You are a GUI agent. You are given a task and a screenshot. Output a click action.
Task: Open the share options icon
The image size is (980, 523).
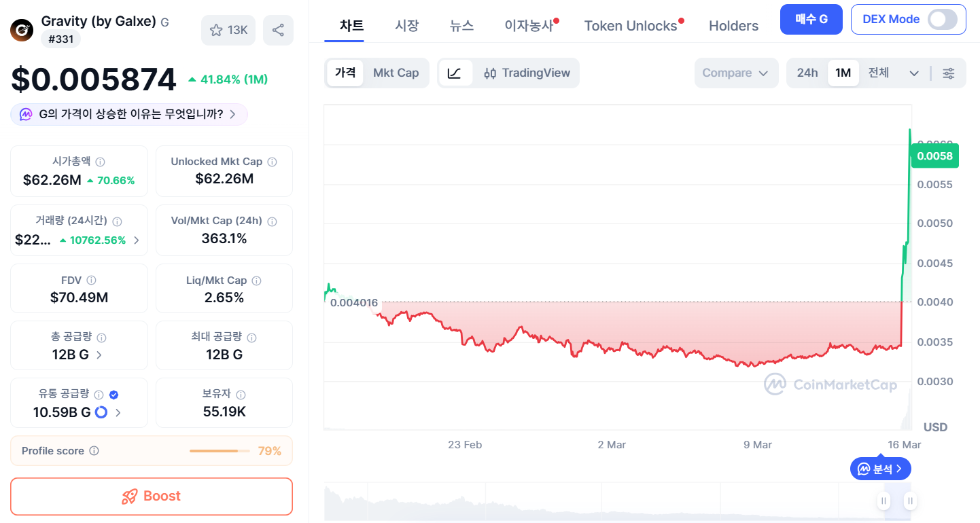click(278, 30)
